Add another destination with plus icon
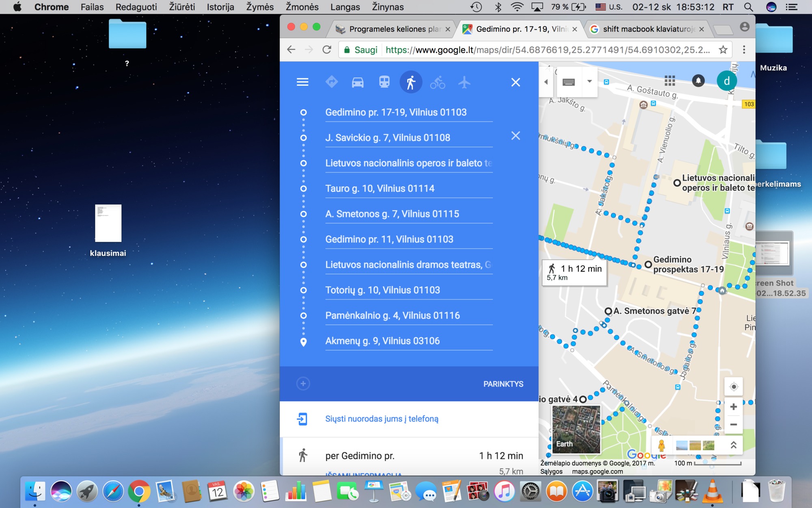The width and height of the screenshot is (812, 508). pyautogui.click(x=303, y=384)
